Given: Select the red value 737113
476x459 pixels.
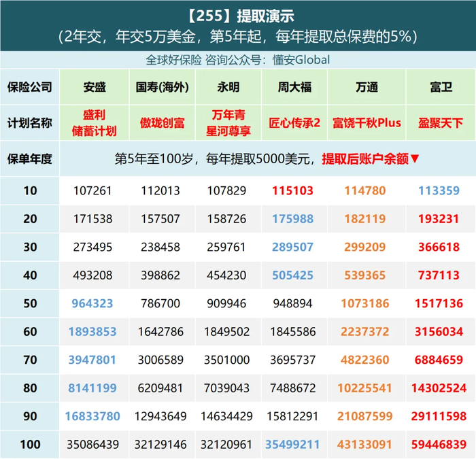Looking at the screenshot, I should point(439,275).
